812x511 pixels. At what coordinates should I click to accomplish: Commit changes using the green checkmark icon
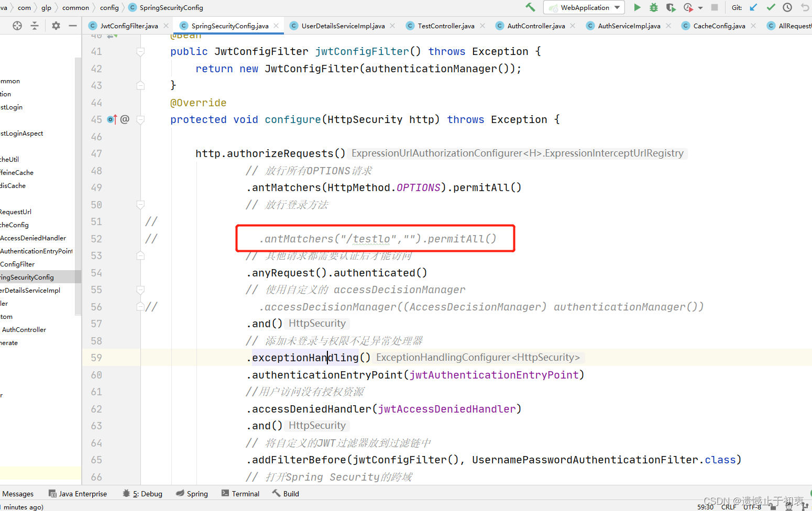point(771,7)
